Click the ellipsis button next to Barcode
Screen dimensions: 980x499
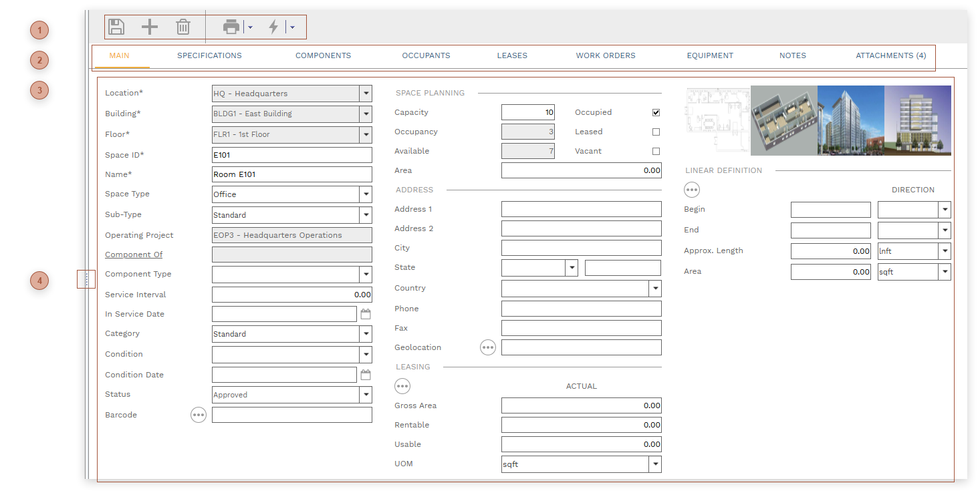pyautogui.click(x=199, y=415)
